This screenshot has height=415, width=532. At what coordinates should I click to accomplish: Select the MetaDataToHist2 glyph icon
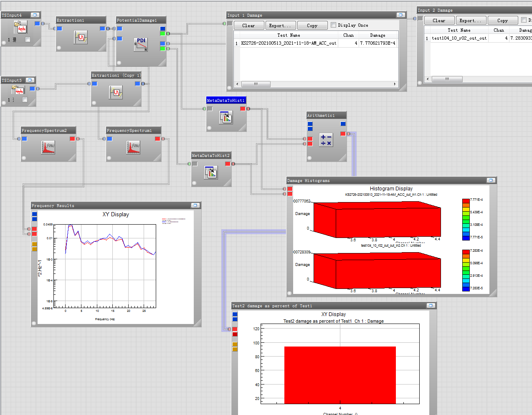coord(211,172)
